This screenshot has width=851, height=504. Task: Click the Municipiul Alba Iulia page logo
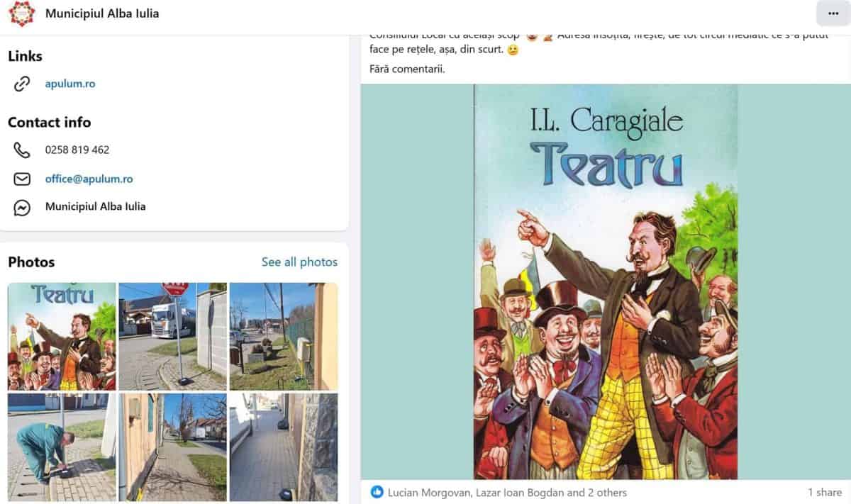(22, 13)
